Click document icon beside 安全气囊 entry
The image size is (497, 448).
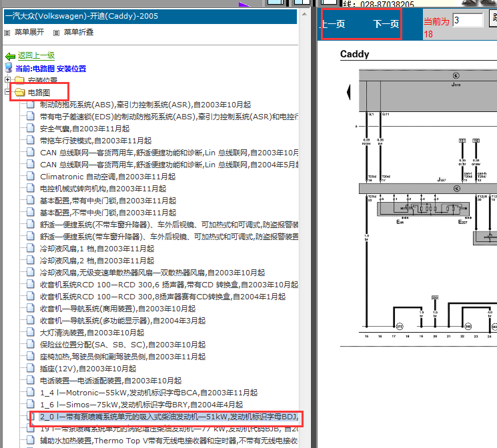31,128
